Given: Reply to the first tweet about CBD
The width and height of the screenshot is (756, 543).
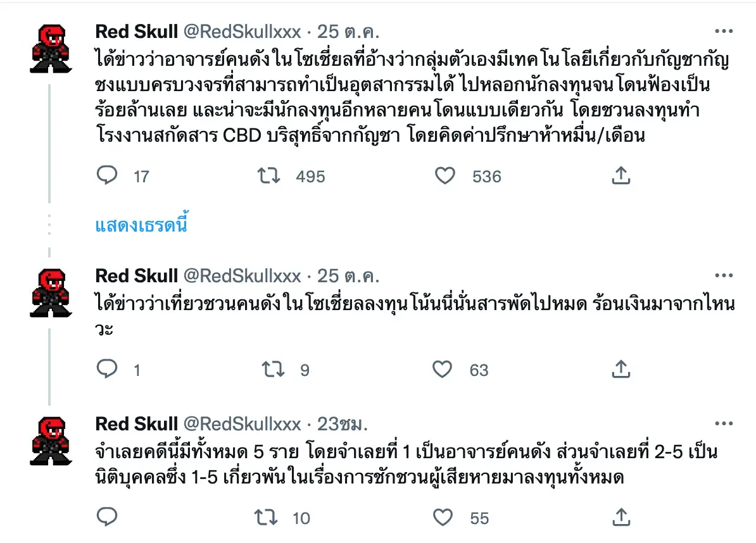Looking at the screenshot, I should 106,175.
